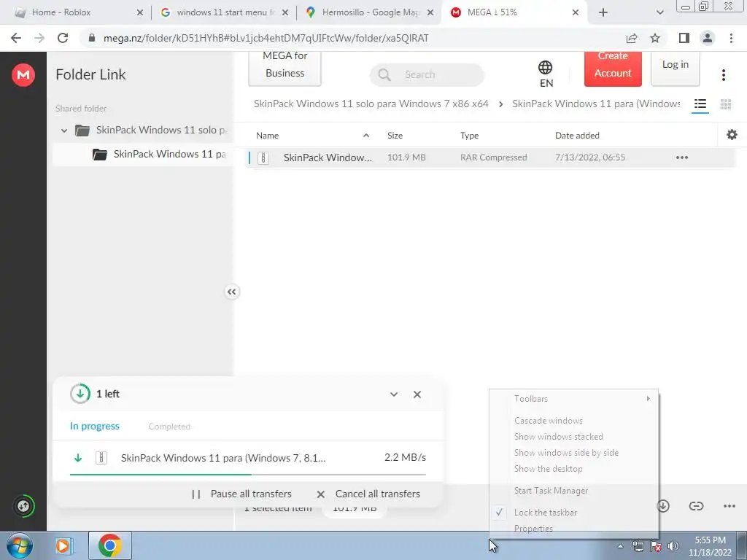The height and width of the screenshot is (560, 747).
Task: Click the taskbar clock showing 5:55 PM
Action: pyautogui.click(x=710, y=546)
